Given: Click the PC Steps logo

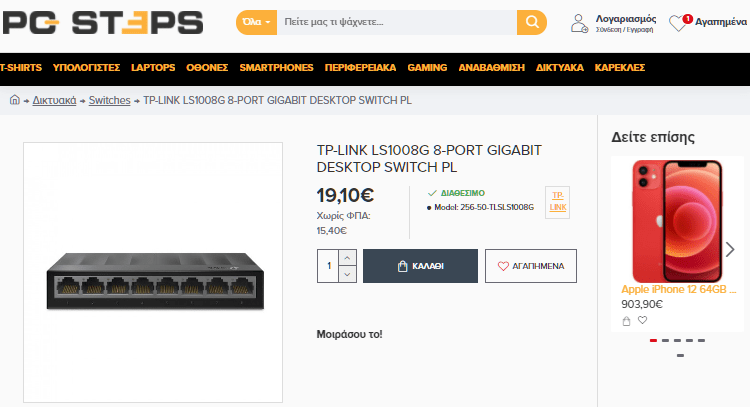Looking at the screenshot, I should click(x=102, y=22).
